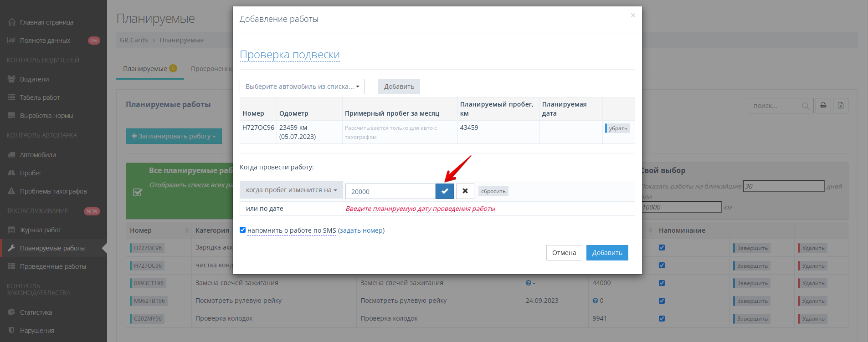Confirm mileage value with blue checkmark button
Image resolution: width=868 pixels, height=342 pixels.
[444, 191]
